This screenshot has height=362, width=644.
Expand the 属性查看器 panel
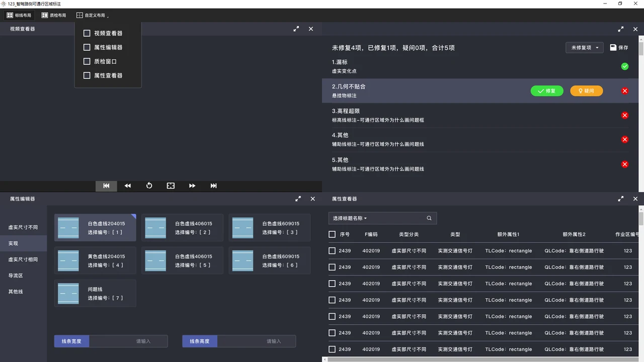tap(621, 199)
